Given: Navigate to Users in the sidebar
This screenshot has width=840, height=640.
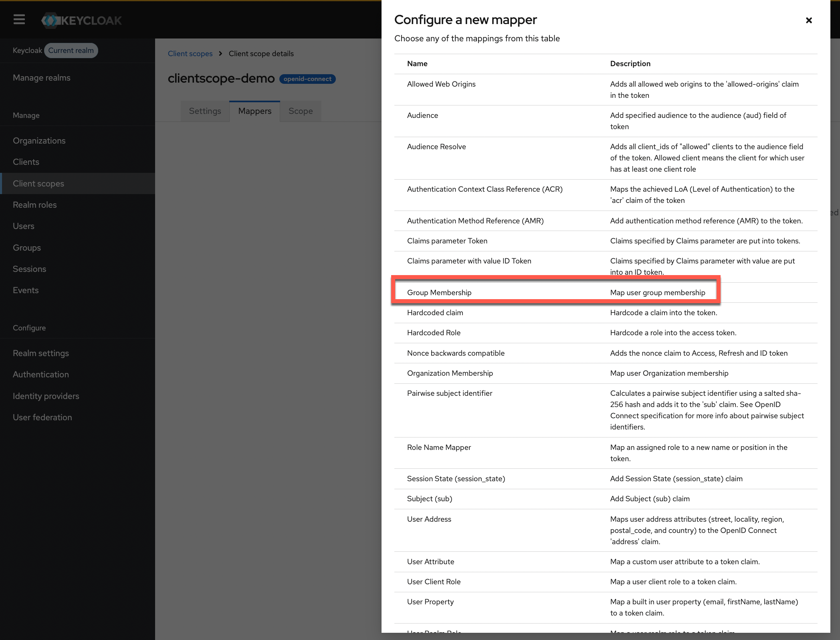Looking at the screenshot, I should point(24,226).
